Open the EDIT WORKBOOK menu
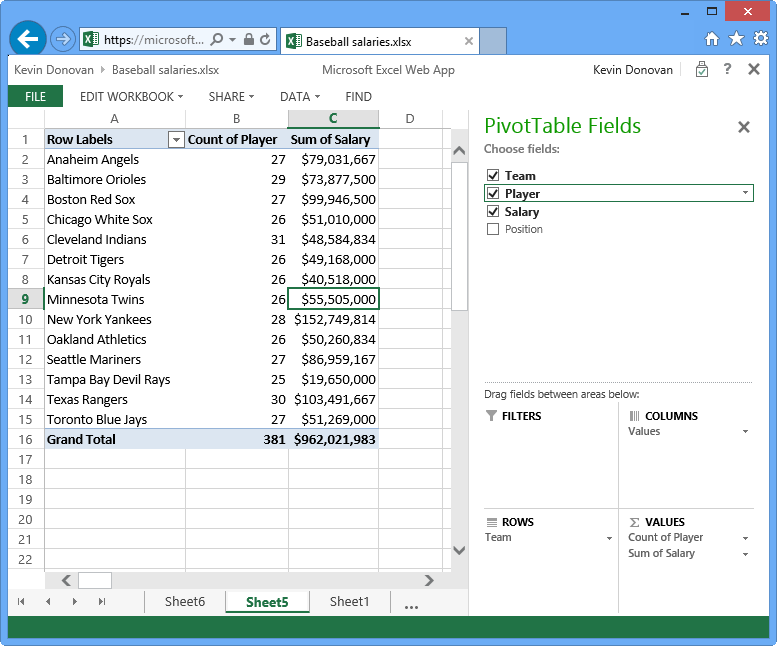 (131, 97)
